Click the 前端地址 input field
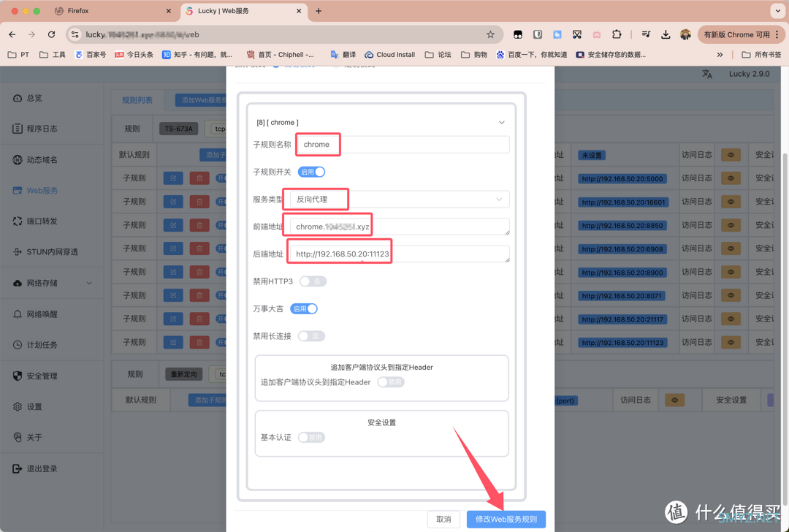 400,227
